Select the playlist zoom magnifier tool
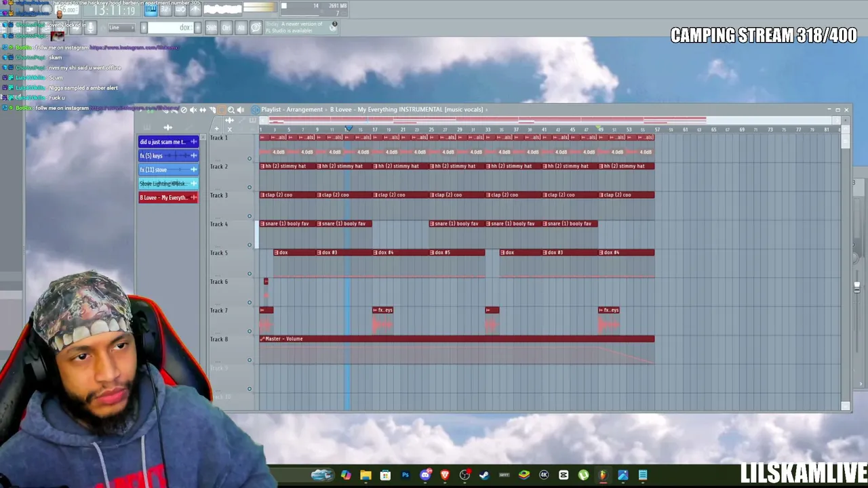This screenshot has width=868, height=488. (231, 110)
